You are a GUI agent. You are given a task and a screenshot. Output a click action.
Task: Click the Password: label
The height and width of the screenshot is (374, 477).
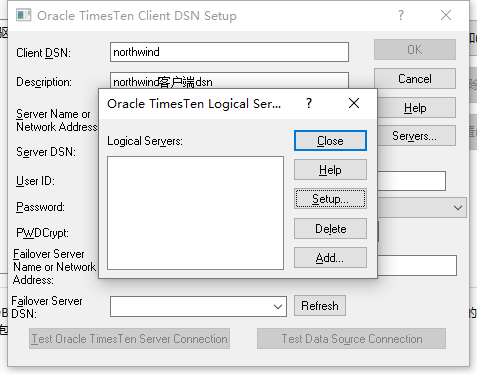click(40, 207)
